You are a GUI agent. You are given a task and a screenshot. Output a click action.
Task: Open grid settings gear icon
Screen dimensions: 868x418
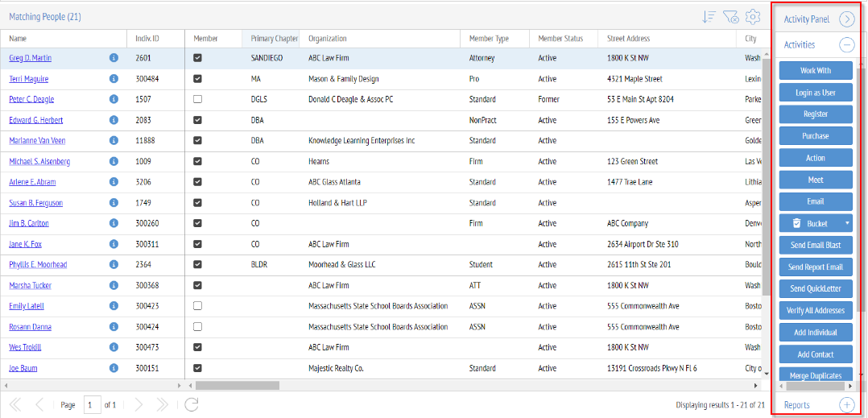[752, 17]
